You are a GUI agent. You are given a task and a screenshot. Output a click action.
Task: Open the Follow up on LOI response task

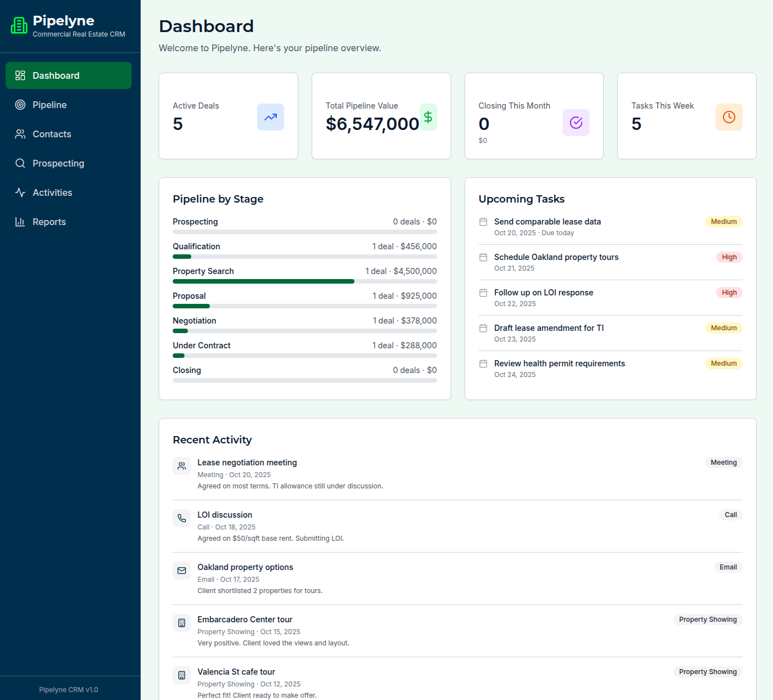pyautogui.click(x=543, y=293)
